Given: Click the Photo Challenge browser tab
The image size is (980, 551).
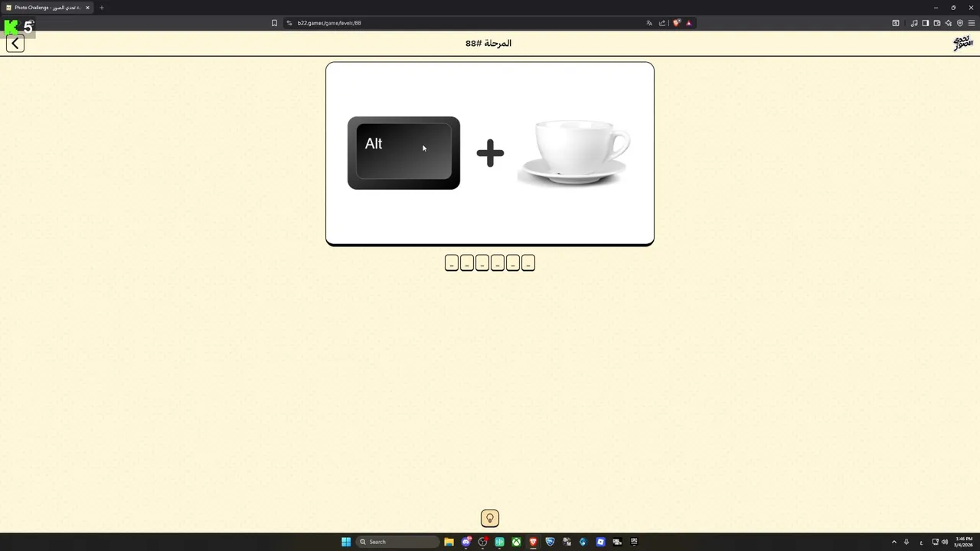Looking at the screenshot, I should click(x=46, y=8).
